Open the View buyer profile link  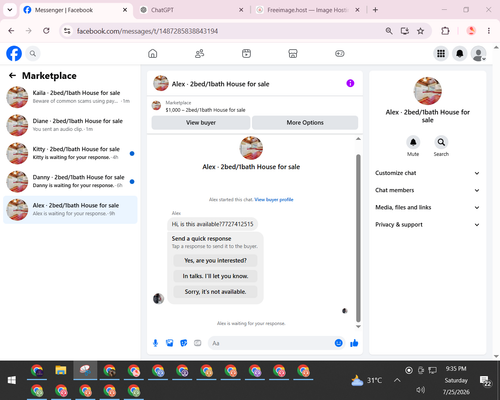coord(274,200)
